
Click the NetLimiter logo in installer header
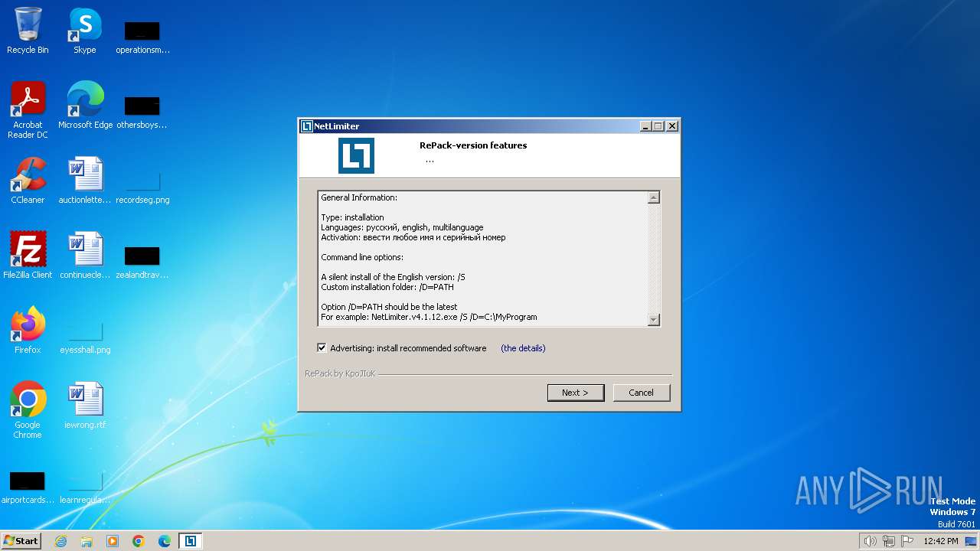point(356,155)
